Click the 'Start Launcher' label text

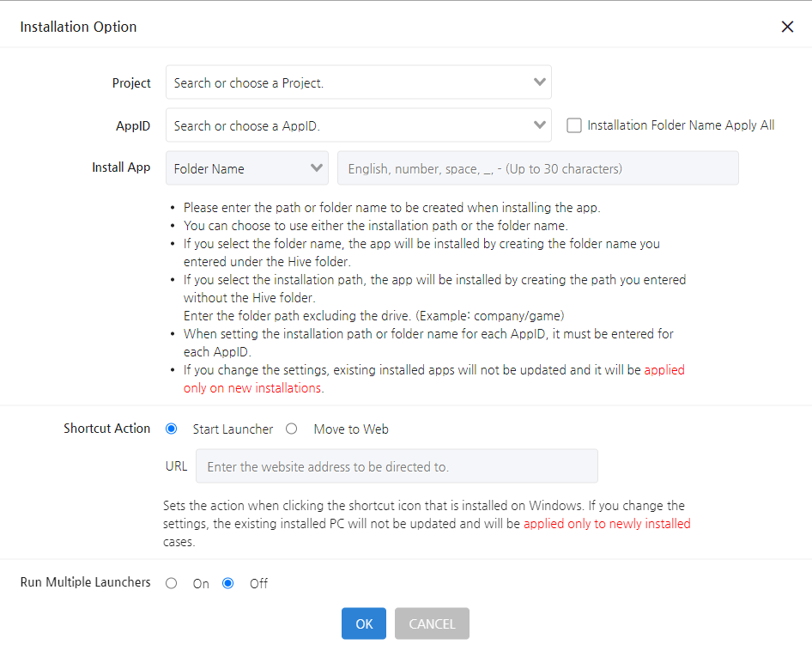[233, 429]
